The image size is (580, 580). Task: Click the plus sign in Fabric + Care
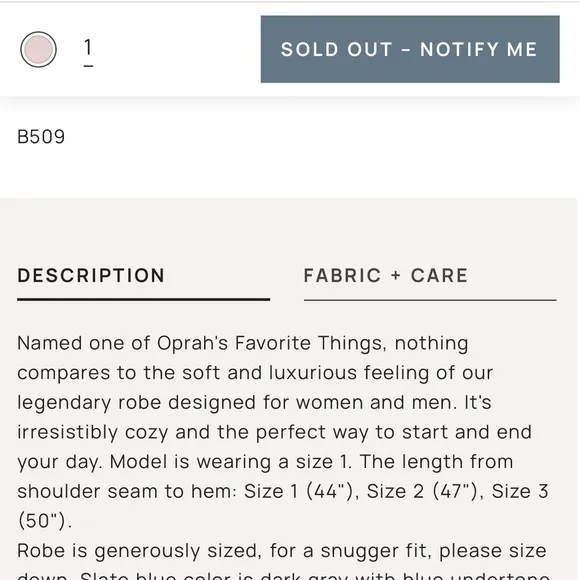coord(396,276)
